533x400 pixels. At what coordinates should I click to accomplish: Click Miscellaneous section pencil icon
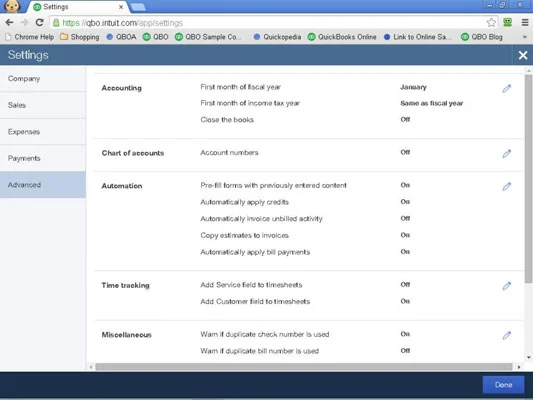point(506,335)
